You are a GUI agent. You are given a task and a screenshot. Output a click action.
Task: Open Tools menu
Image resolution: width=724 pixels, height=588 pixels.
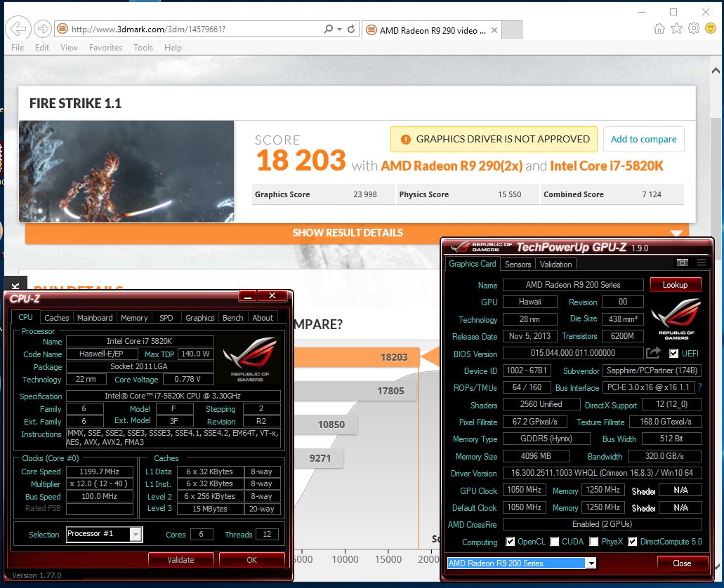(143, 48)
